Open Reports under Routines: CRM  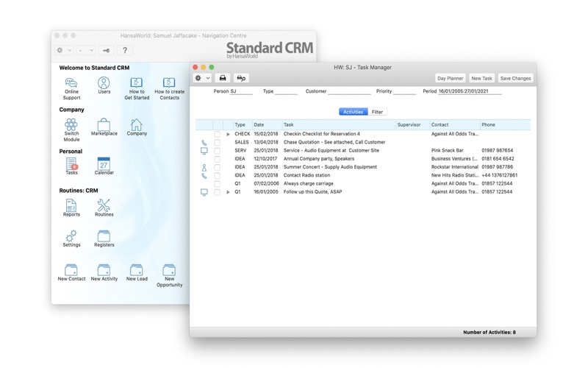click(x=71, y=208)
